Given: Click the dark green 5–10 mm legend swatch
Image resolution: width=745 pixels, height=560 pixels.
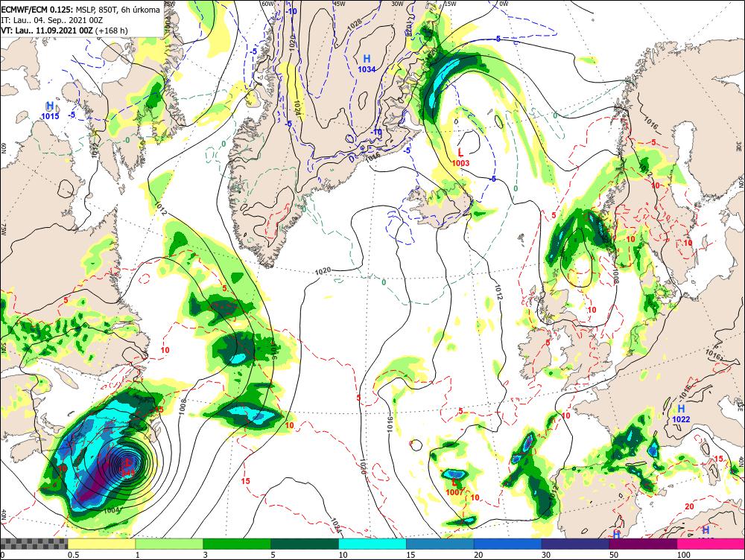Looking at the screenshot, I should click(305, 544).
